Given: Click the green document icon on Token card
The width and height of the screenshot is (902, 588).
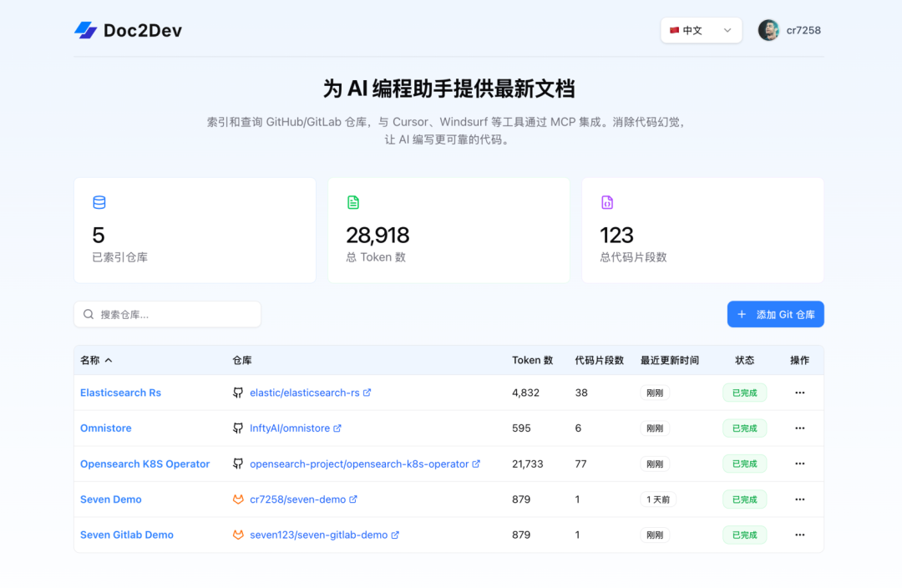Looking at the screenshot, I should click(x=353, y=202).
